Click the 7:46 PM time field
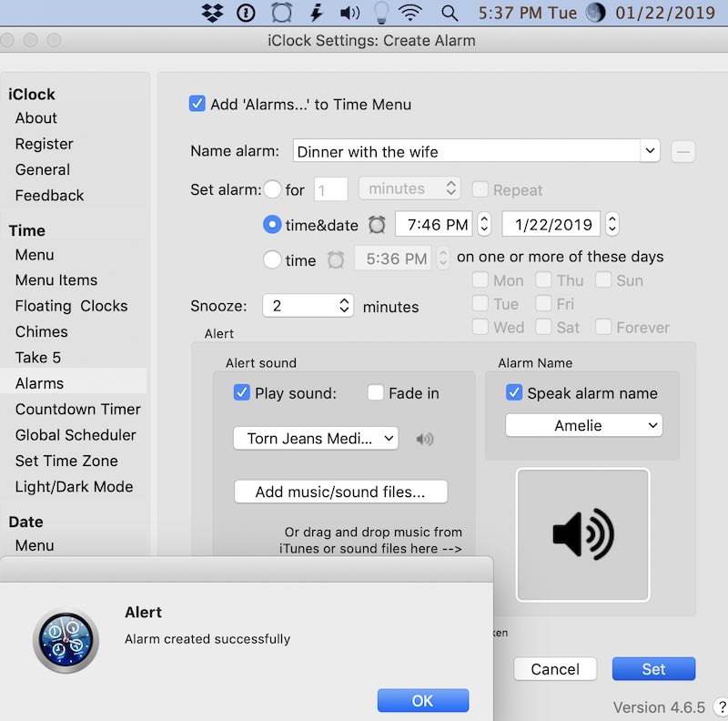 click(434, 224)
